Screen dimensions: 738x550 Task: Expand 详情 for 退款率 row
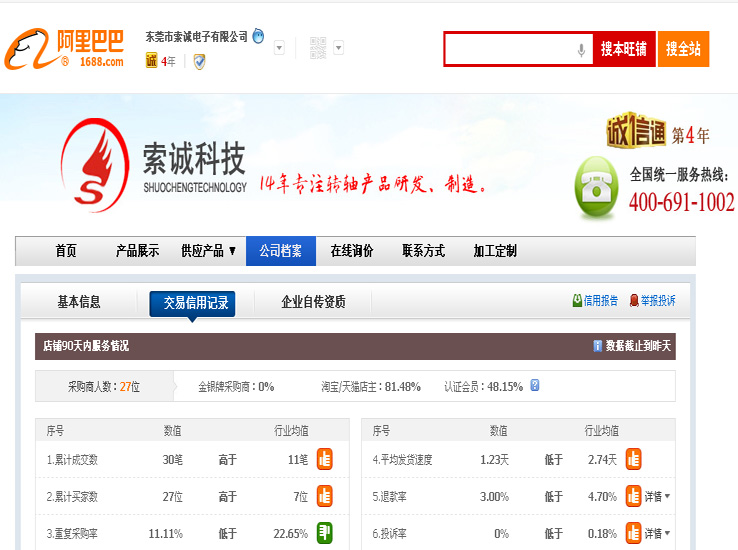(x=657, y=496)
